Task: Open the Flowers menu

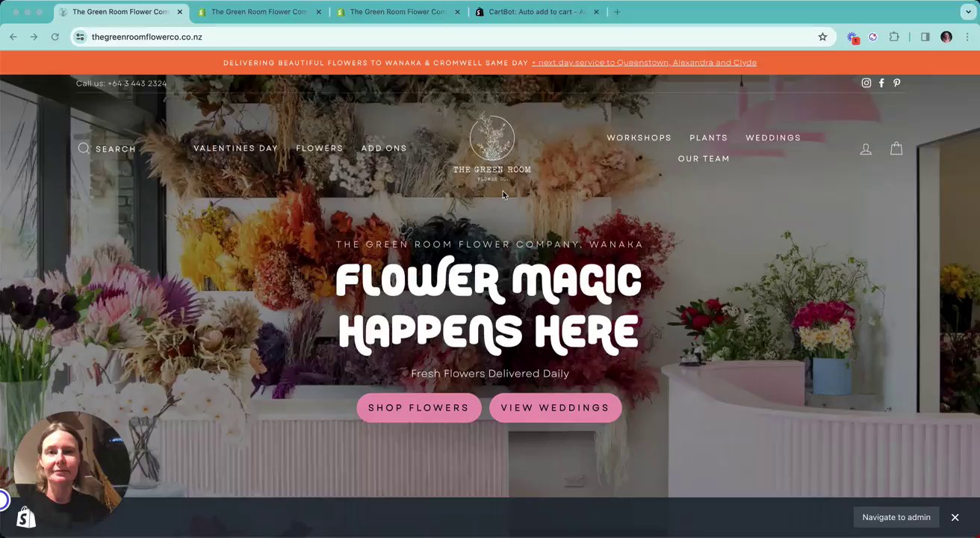Action: pyautogui.click(x=320, y=148)
